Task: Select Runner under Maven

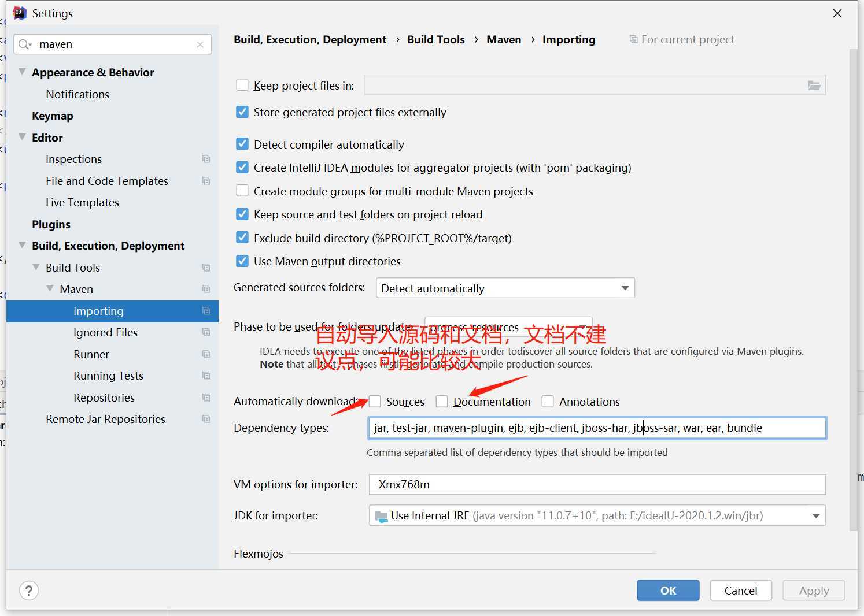Action: click(91, 354)
